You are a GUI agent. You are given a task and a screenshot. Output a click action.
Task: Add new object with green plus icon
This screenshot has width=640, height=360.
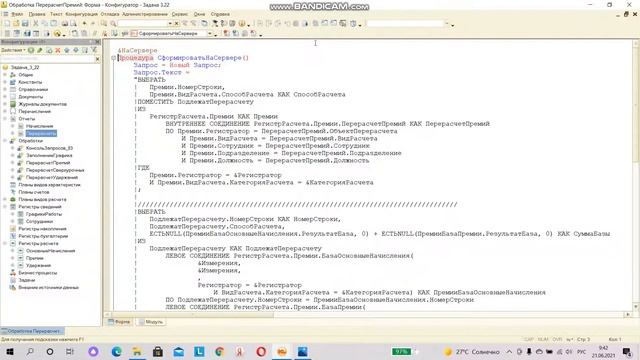31,50
